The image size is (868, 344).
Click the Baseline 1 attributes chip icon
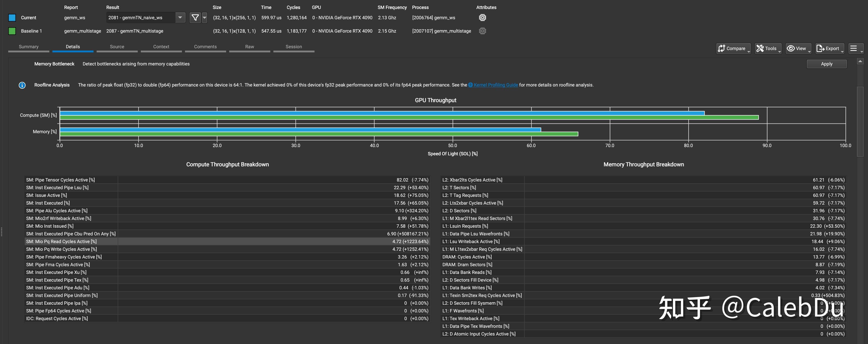(x=482, y=31)
